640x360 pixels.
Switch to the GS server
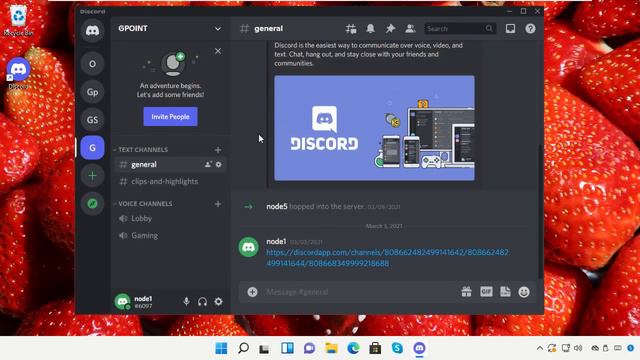point(92,120)
